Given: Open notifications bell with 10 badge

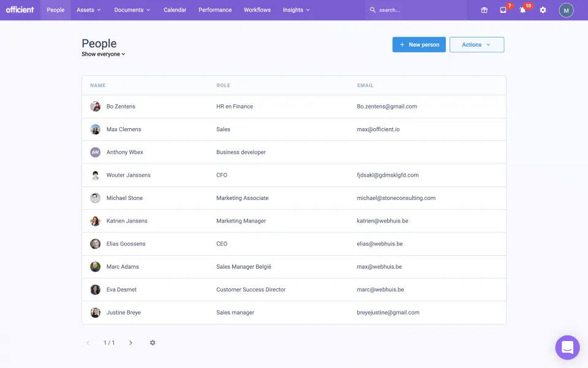Looking at the screenshot, I should click(x=522, y=10).
